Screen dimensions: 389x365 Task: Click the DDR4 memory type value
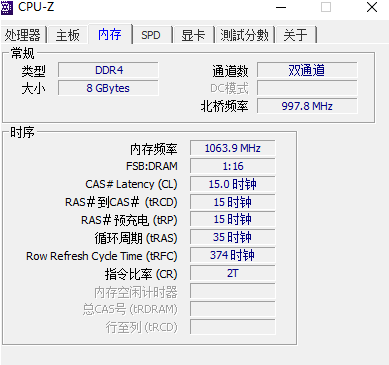(x=108, y=70)
